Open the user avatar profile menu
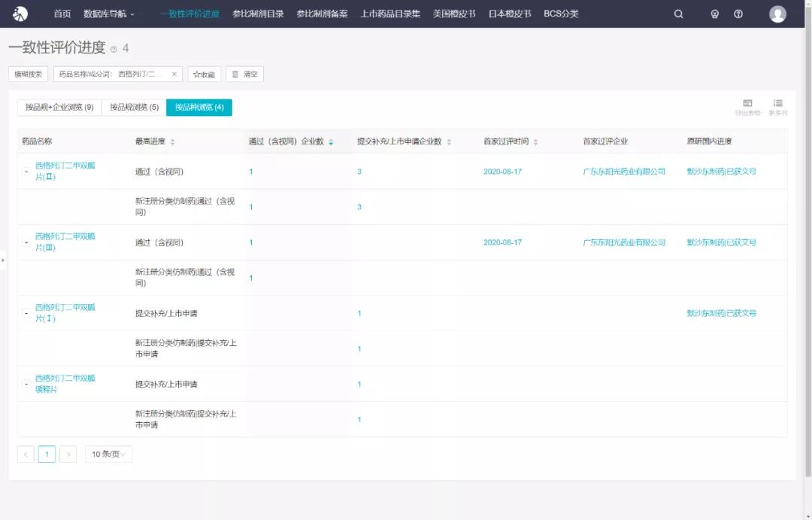 (x=777, y=14)
